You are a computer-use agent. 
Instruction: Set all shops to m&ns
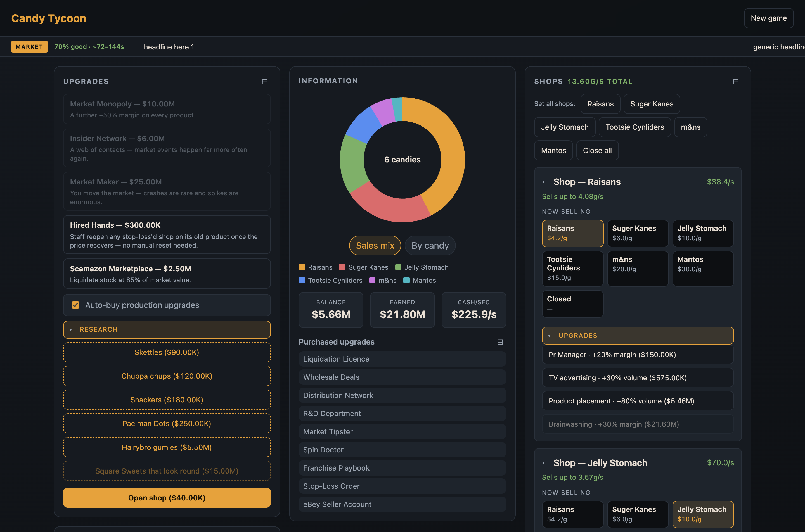[691, 127]
